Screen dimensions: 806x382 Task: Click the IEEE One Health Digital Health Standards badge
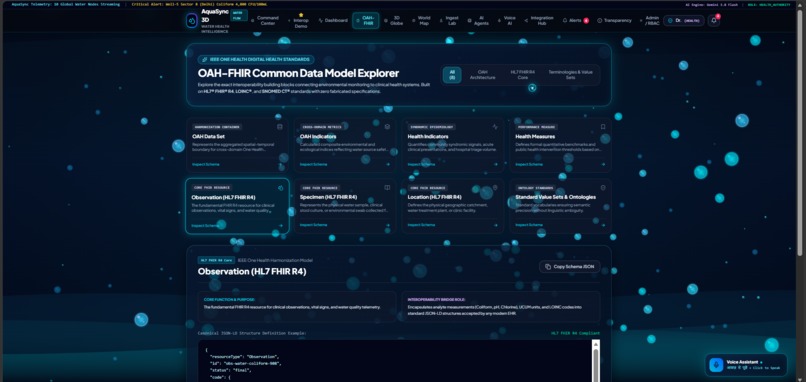[256, 60]
